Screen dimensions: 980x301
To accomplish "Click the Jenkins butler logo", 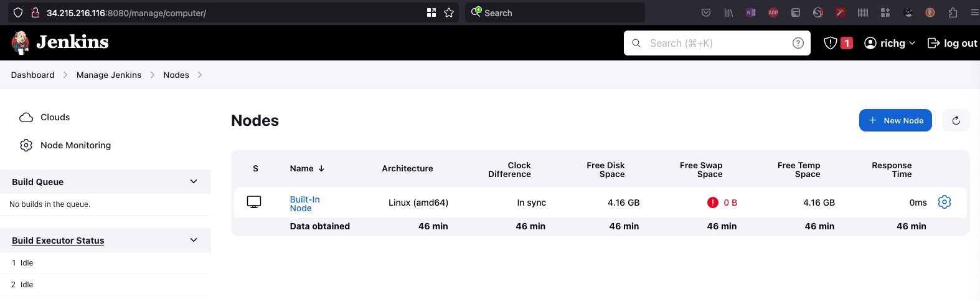I will point(20,42).
